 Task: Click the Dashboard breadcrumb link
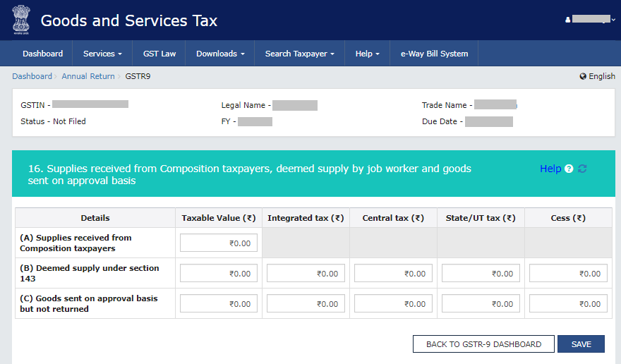[32, 76]
